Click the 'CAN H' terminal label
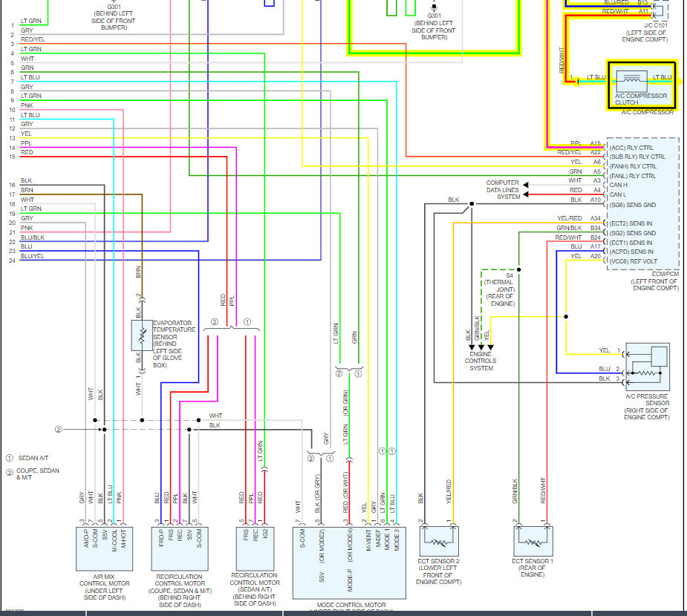Screen dimensions: 687x616 click(618, 185)
